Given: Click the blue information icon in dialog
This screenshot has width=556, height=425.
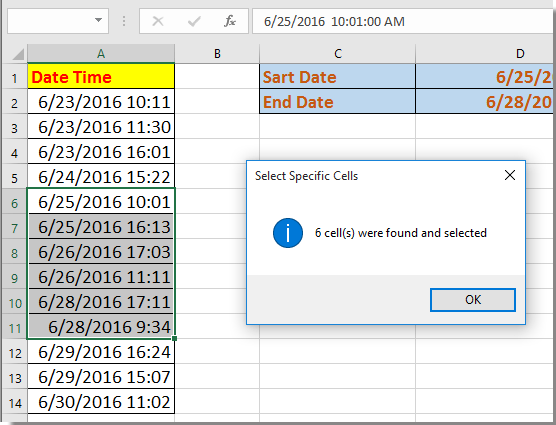Looking at the screenshot, I should 288,233.
